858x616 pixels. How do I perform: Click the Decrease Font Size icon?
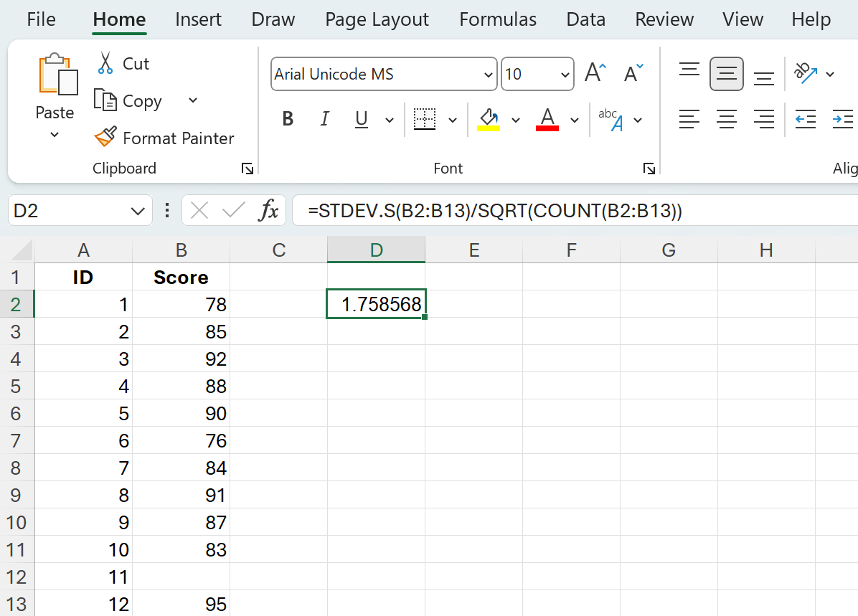pos(633,74)
